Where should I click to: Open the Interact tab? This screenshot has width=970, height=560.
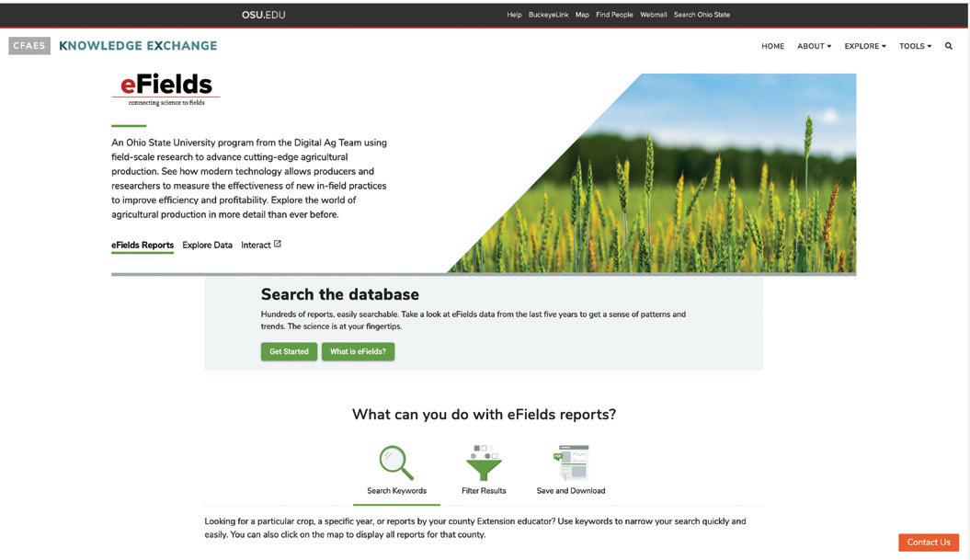pos(256,245)
